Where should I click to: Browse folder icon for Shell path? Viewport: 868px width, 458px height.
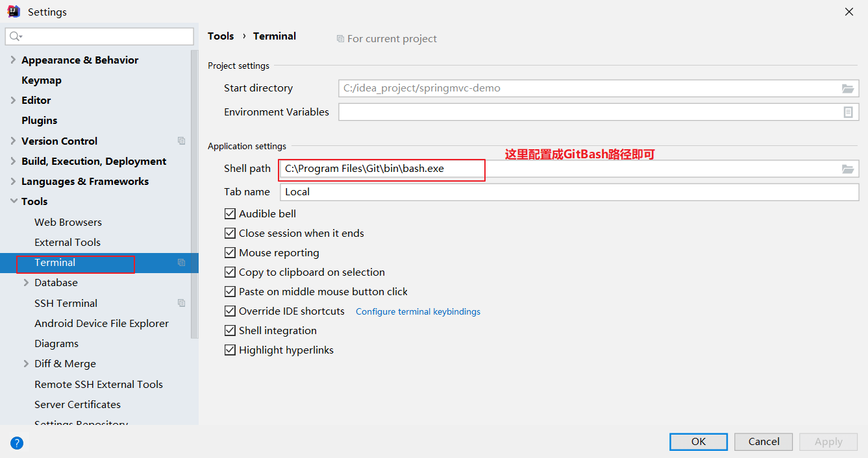click(848, 169)
